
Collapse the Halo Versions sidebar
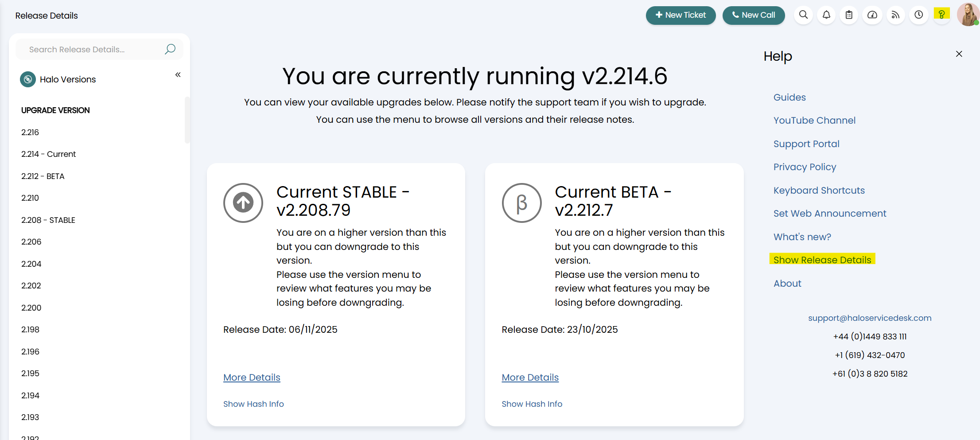point(178,75)
